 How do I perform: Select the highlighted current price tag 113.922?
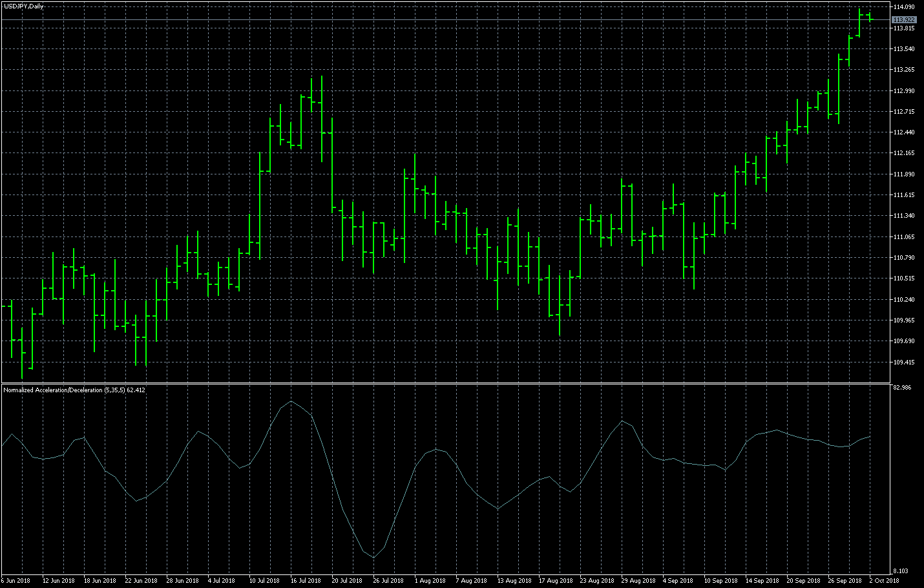(903, 20)
